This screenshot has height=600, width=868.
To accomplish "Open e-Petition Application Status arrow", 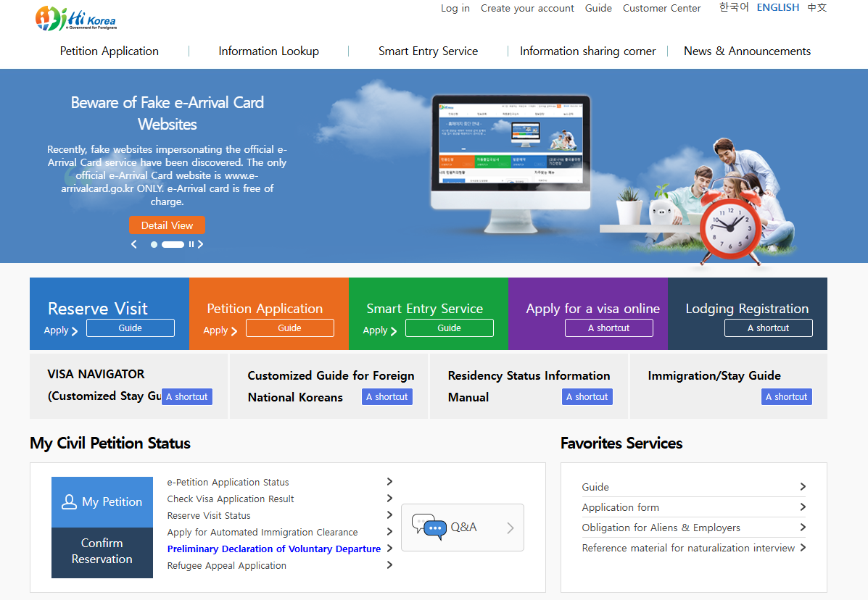I will tap(389, 482).
